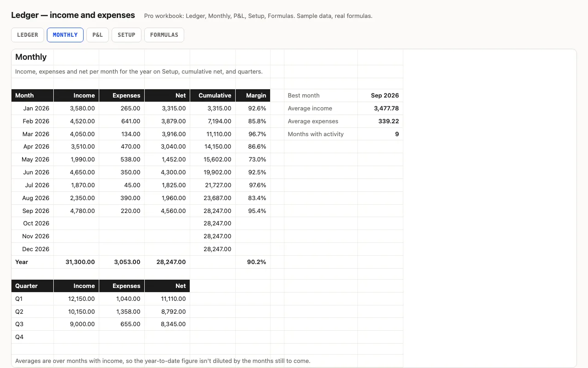Click Year total income 31,300.00
Screen dimensions: 588x368
(76, 262)
